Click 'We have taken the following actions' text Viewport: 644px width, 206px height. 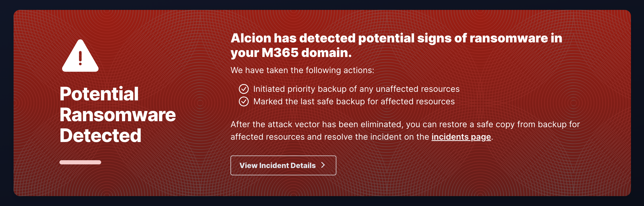click(302, 70)
